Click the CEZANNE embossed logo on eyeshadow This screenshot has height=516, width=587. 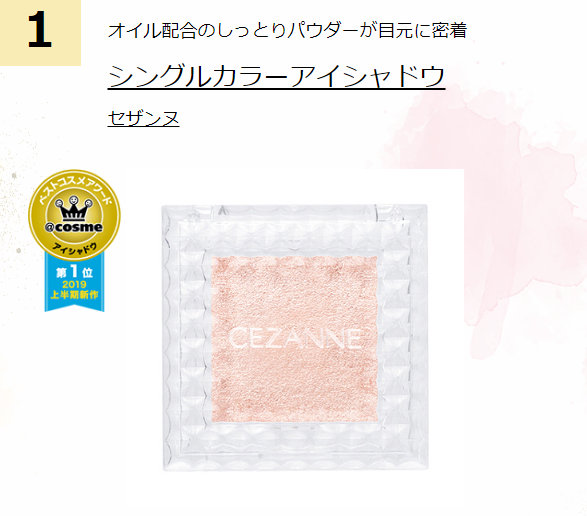(x=295, y=339)
